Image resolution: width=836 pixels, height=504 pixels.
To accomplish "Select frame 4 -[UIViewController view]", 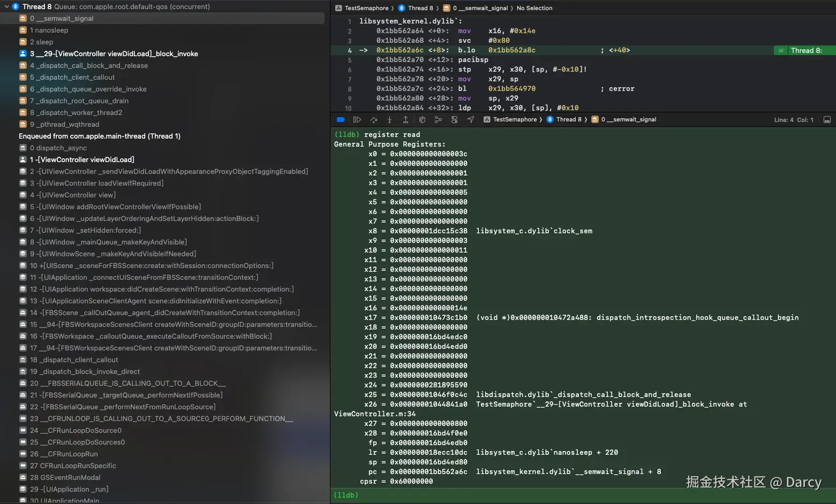I will click(162, 195).
